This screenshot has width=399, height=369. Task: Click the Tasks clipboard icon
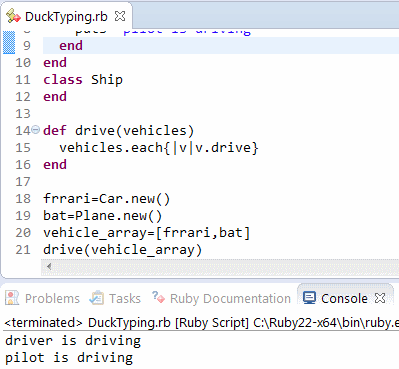(97, 298)
